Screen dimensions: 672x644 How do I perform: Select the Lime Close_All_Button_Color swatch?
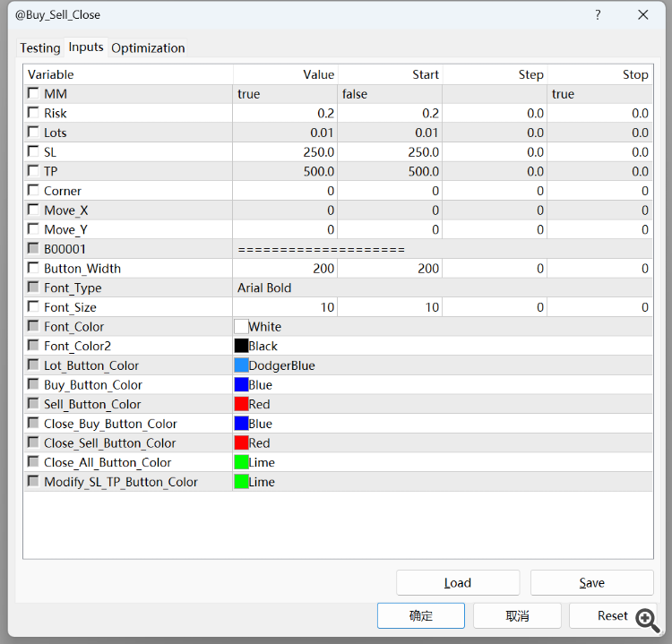tap(241, 462)
